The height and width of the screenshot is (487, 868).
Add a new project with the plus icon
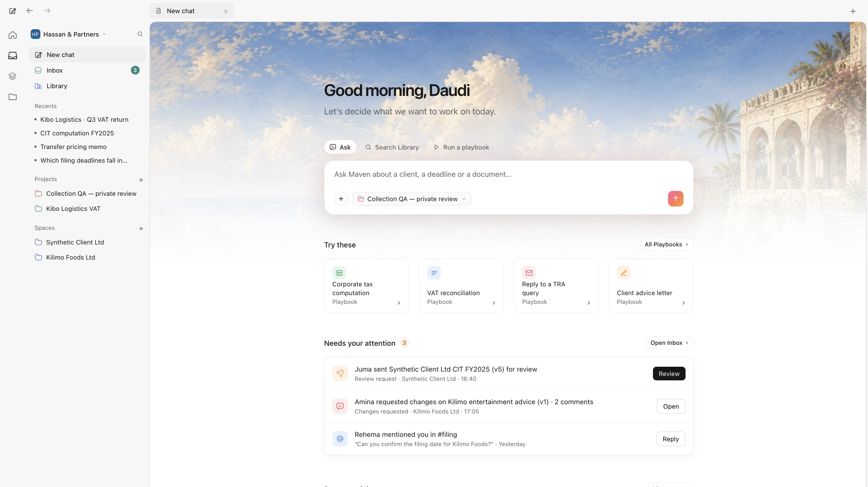pos(141,180)
